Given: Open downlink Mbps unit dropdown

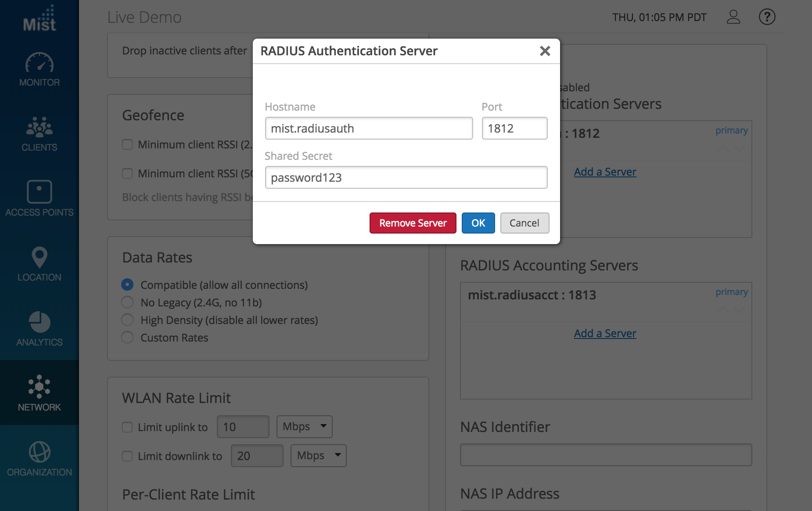Looking at the screenshot, I should pyautogui.click(x=318, y=456).
